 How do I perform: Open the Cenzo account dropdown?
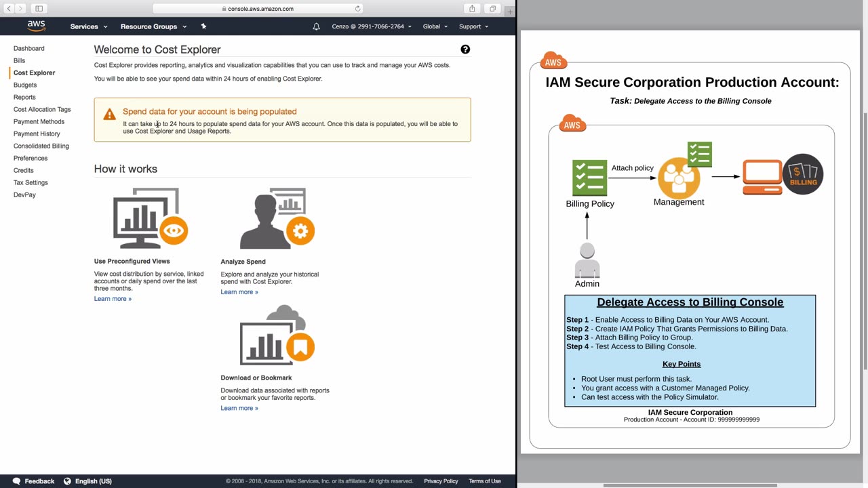372,26
